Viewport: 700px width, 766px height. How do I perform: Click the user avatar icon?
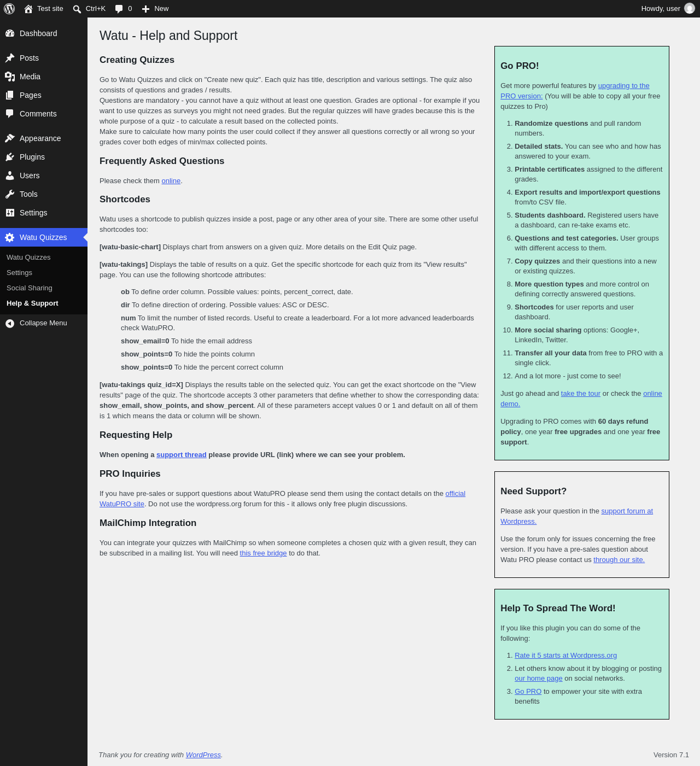[x=690, y=9]
